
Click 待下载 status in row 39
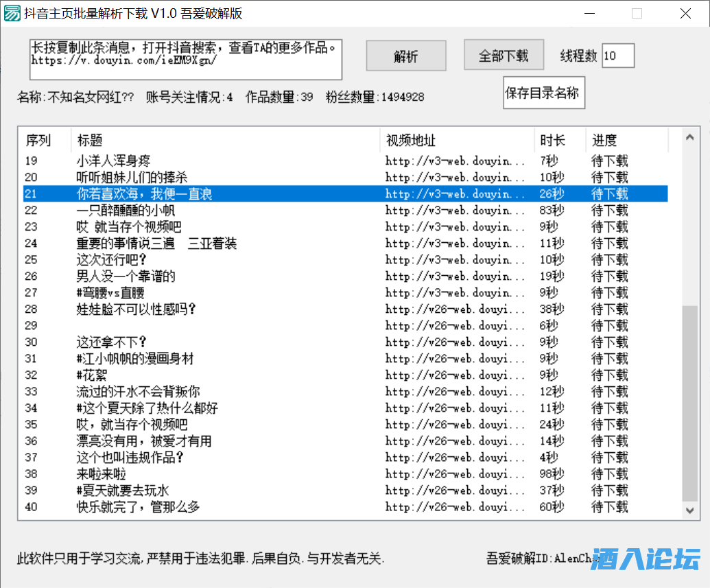tap(609, 491)
